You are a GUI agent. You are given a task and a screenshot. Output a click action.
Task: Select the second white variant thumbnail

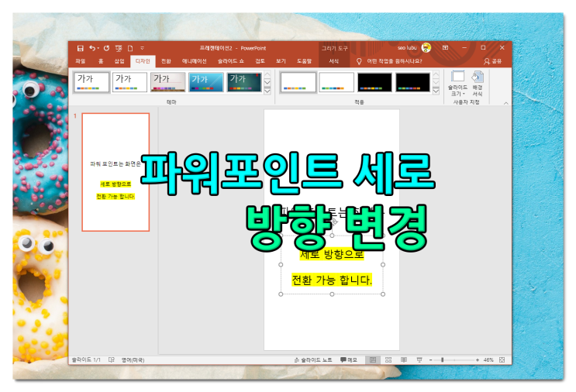[x=336, y=82]
